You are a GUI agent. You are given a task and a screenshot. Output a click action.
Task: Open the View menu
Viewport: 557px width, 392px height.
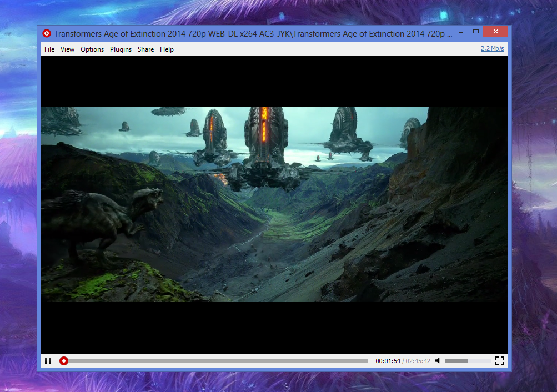[67, 49]
